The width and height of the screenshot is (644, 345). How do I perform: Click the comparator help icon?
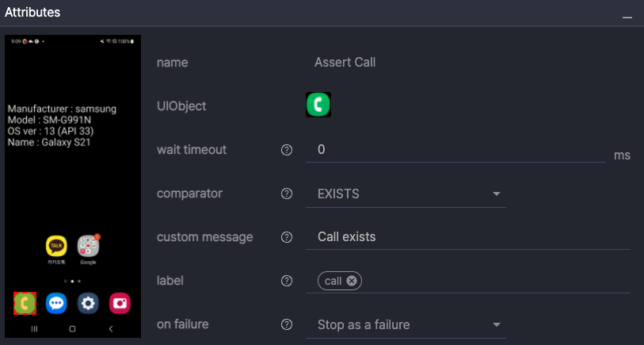(287, 194)
